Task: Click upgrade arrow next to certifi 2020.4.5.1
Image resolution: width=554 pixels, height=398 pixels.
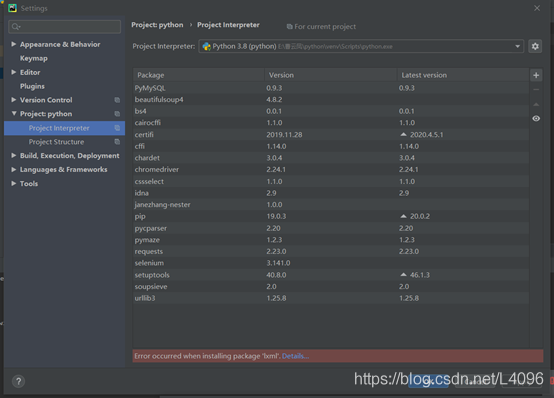Action: tap(403, 134)
